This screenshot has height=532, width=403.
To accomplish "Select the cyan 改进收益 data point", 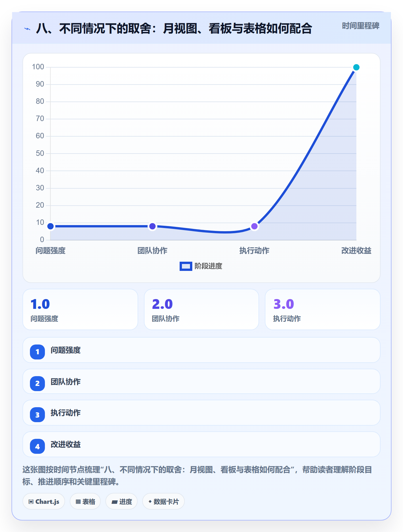I will [x=356, y=67].
